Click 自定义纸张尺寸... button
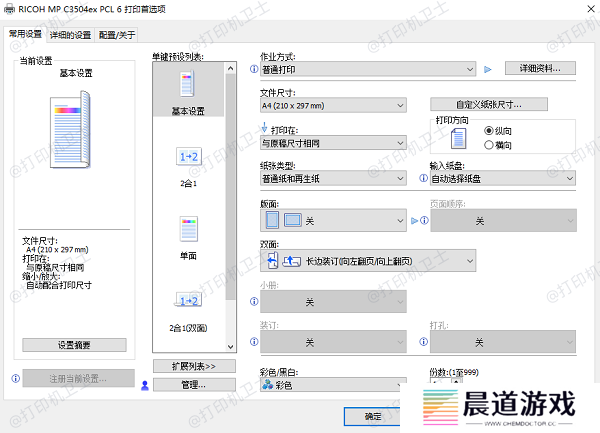This screenshot has width=600, height=433. 489,104
